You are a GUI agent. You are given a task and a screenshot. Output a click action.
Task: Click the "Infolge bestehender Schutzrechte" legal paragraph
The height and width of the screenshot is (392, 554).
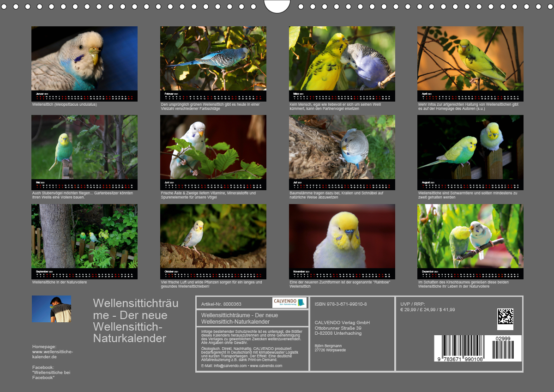tap(253, 337)
